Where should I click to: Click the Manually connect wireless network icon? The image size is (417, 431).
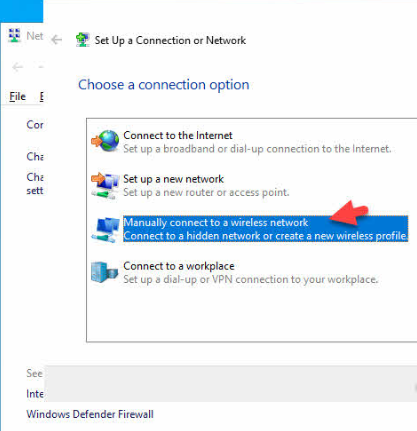pos(105,229)
